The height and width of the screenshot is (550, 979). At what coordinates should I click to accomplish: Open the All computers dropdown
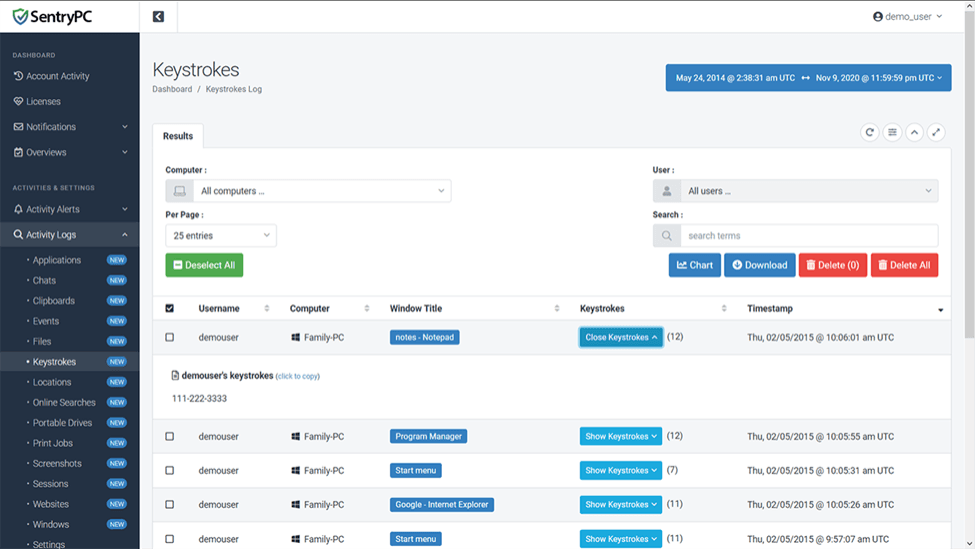tap(308, 191)
